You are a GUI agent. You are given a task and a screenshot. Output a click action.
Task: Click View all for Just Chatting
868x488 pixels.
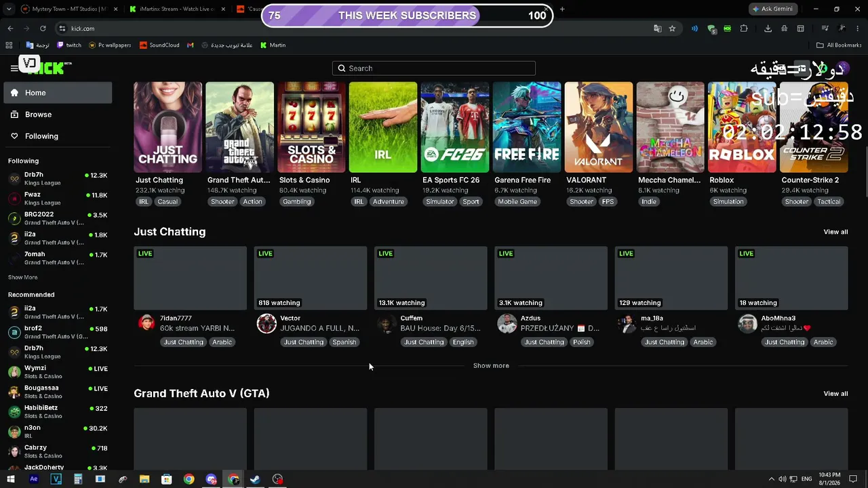click(835, 232)
